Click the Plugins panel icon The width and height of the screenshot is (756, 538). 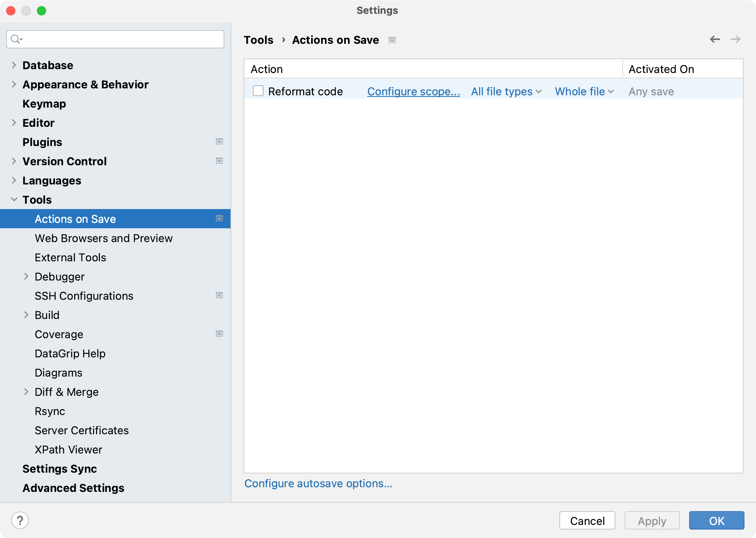pyautogui.click(x=219, y=141)
